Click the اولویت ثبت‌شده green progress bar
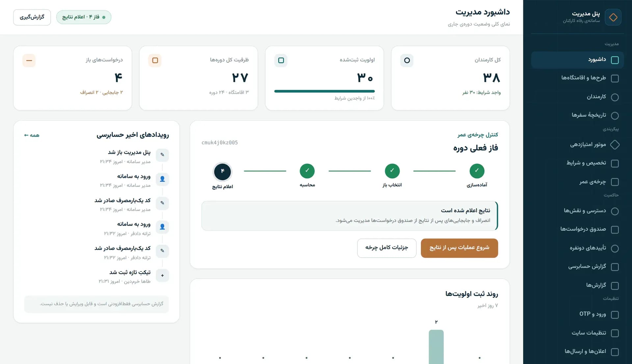The width and height of the screenshot is (632, 364). (324, 91)
